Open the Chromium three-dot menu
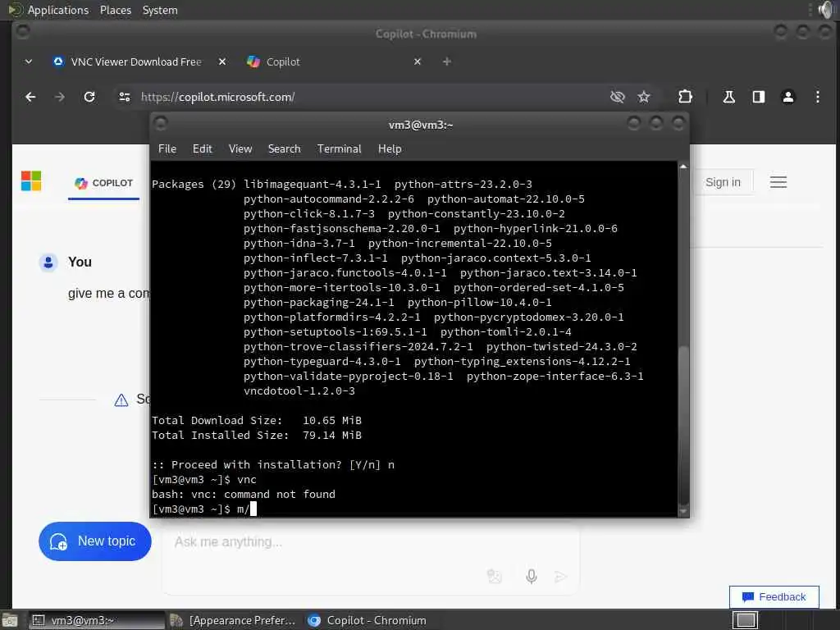This screenshot has width=840, height=630. tap(818, 97)
